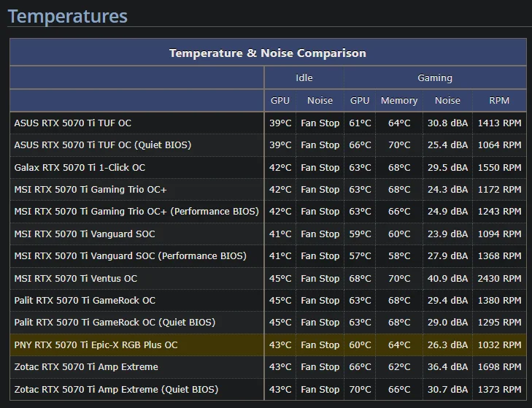Select Palit RTX 5070 Ti GameRock OC row
The image size is (532, 408).
85,301
